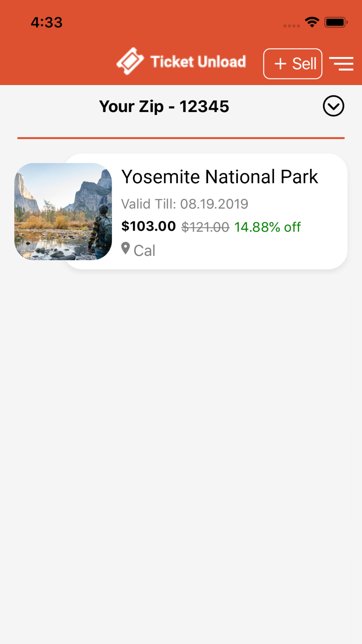The height and width of the screenshot is (644, 362).
Task: Click the location pin icon beside Cal
Action: [x=126, y=248]
